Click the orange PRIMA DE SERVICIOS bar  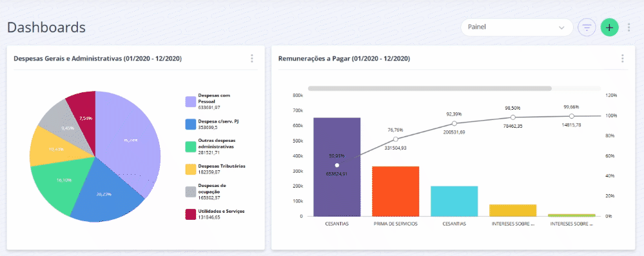[x=396, y=191]
